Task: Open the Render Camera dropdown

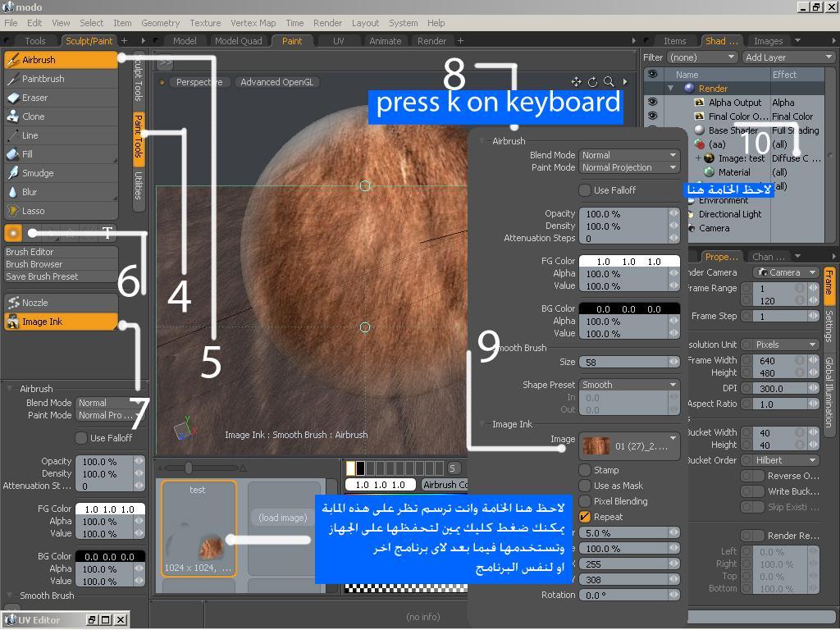Action: click(786, 272)
